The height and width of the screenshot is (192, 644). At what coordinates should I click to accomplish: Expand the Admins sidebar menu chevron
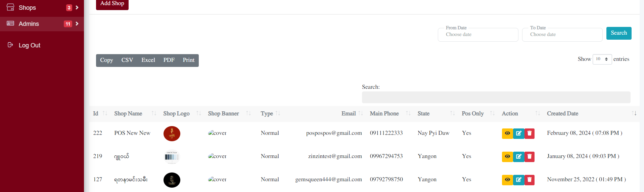[x=77, y=24]
